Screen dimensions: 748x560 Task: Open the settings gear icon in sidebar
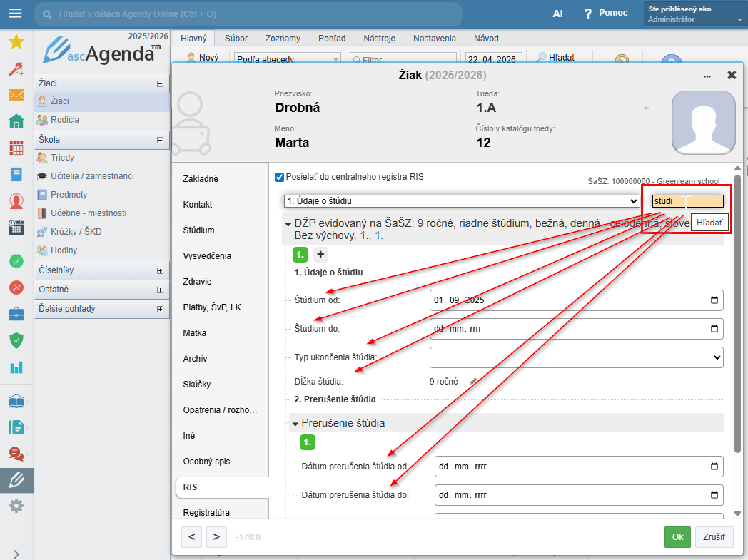pyautogui.click(x=16, y=506)
